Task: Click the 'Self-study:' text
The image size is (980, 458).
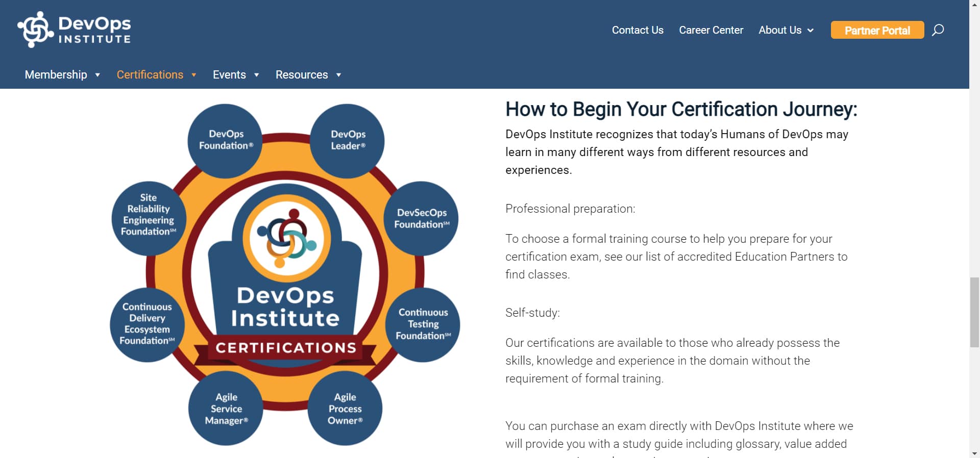Action: [x=532, y=313]
